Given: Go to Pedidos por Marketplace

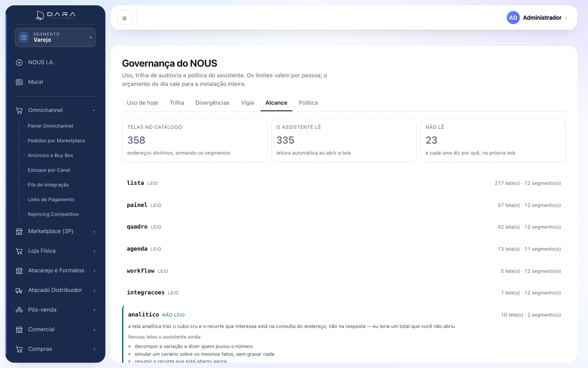Looking at the screenshot, I should (x=56, y=141).
